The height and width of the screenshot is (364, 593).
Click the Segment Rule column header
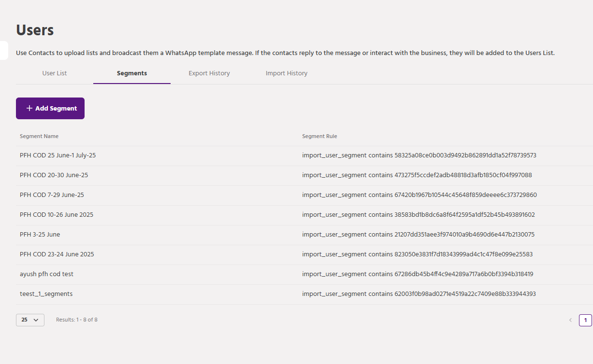coord(319,136)
